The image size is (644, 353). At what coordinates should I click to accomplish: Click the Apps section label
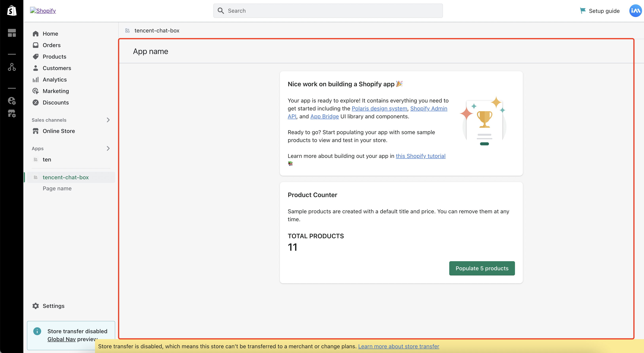37,148
